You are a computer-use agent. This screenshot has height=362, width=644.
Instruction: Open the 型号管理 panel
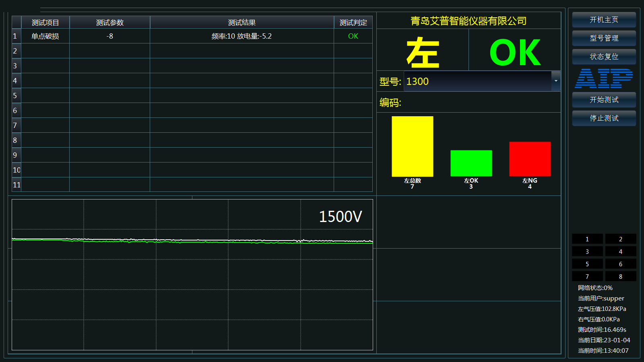tap(604, 38)
